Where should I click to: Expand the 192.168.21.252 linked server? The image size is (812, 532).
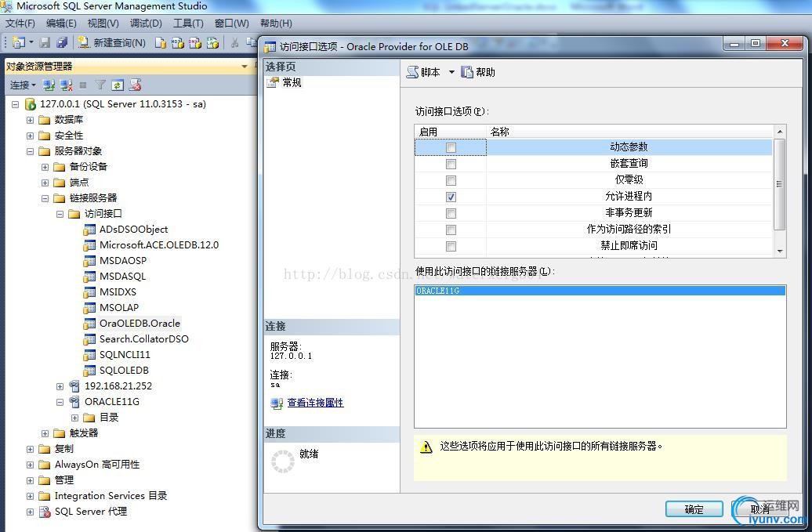[x=60, y=386]
